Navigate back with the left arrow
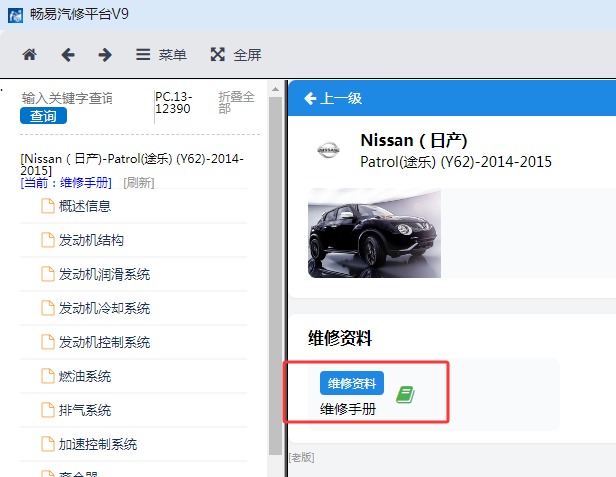Viewport: 616px width, 477px height. pos(68,54)
